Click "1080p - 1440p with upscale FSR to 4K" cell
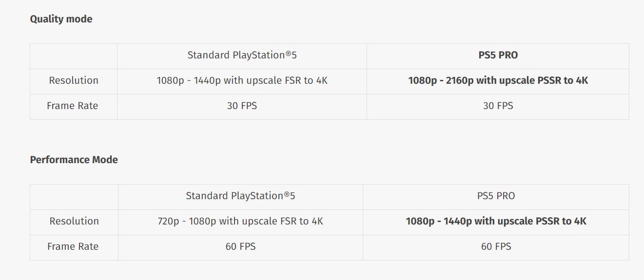 (x=242, y=80)
